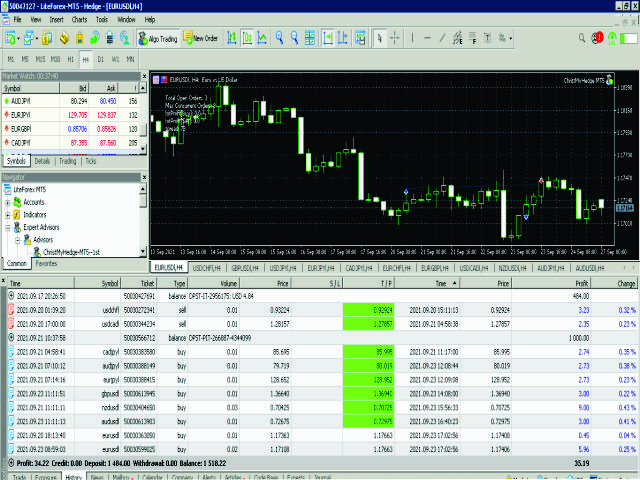Image resolution: width=640 pixels, height=480 pixels.
Task: Toggle Algo Trading on or off
Action: pos(158,38)
